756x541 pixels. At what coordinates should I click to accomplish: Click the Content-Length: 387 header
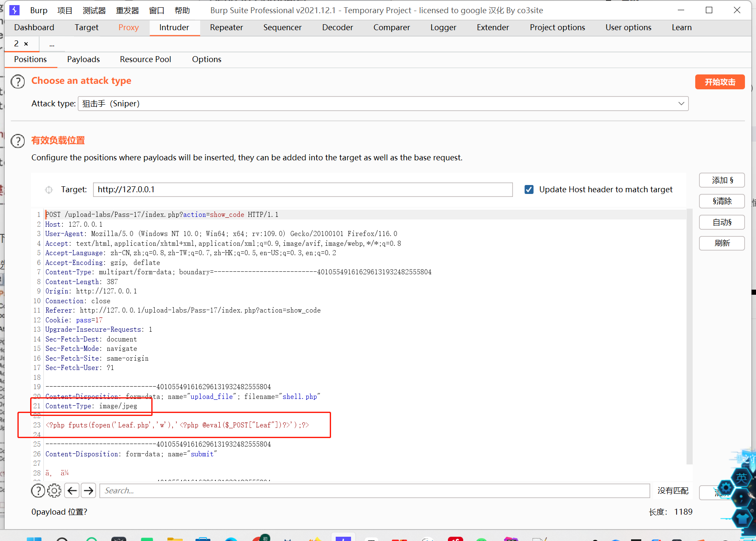(x=82, y=282)
